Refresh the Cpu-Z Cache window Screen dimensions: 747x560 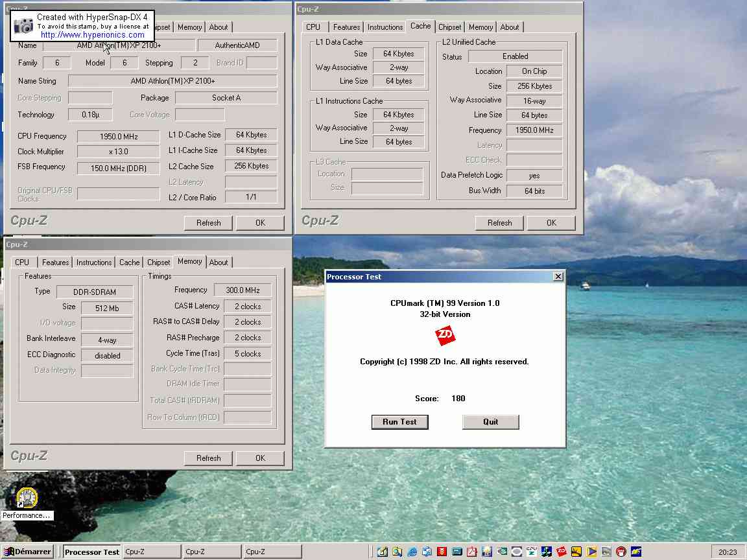click(x=500, y=223)
